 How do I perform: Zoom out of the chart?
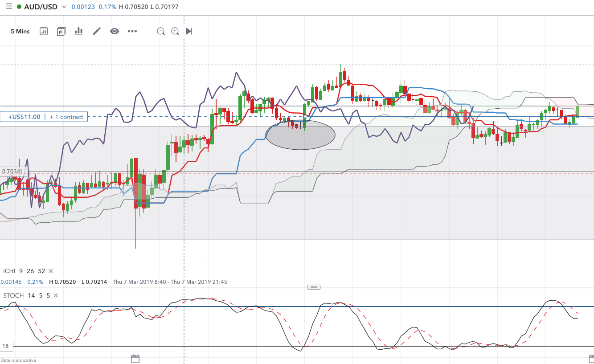point(161,31)
